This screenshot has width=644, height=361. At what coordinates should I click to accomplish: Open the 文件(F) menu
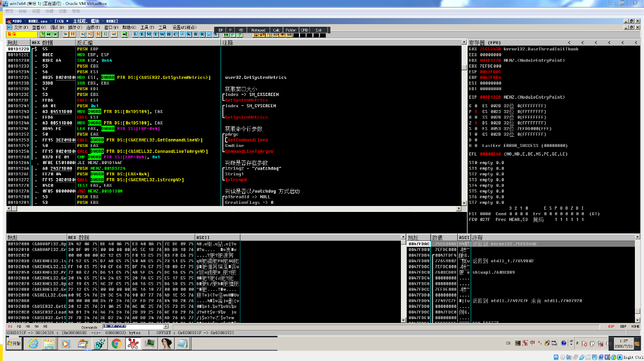pos(21,27)
